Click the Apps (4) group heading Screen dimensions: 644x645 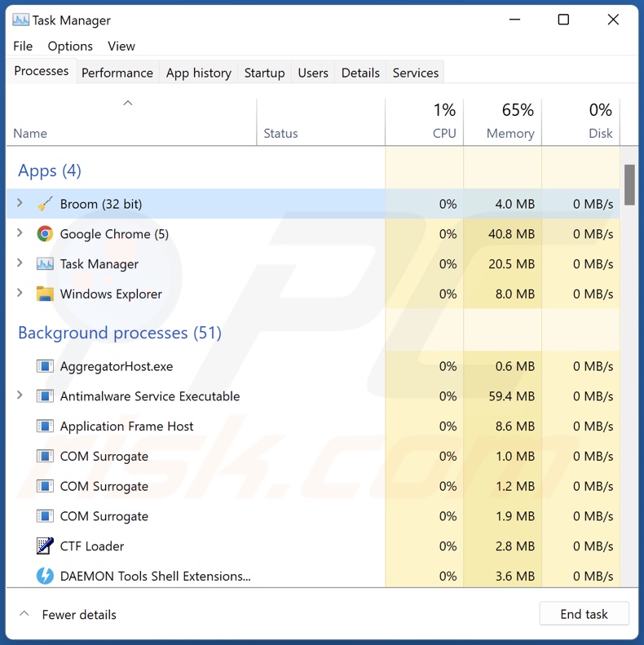(50, 170)
